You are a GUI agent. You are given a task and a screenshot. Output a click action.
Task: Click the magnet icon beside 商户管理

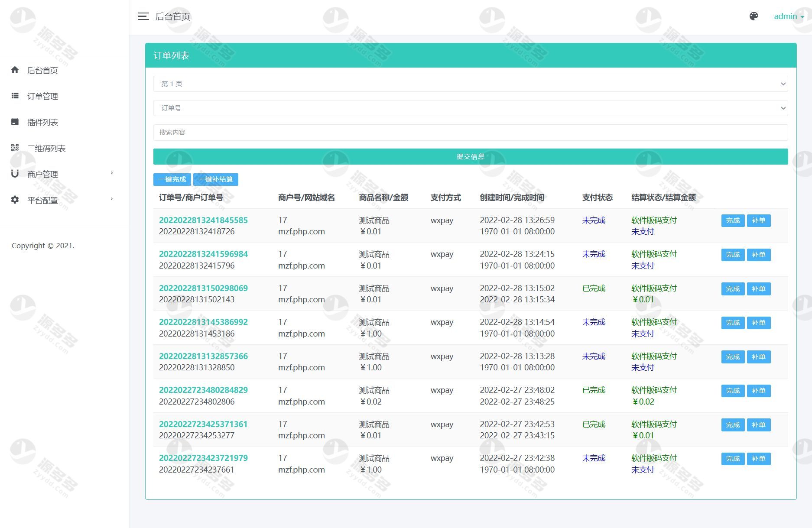click(15, 174)
